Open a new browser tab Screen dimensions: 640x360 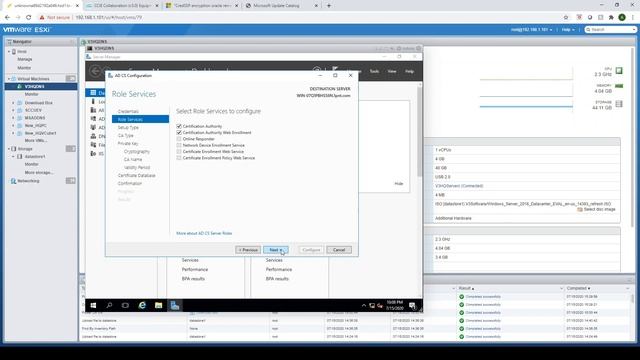click(x=329, y=6)
